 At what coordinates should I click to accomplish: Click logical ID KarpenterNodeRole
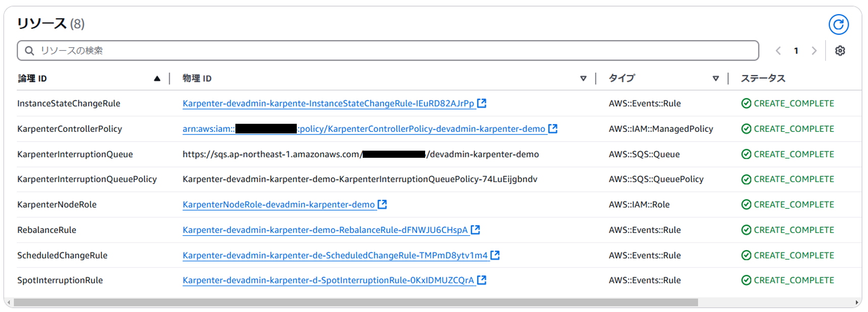pyautogui.click(x=57, y=204)
